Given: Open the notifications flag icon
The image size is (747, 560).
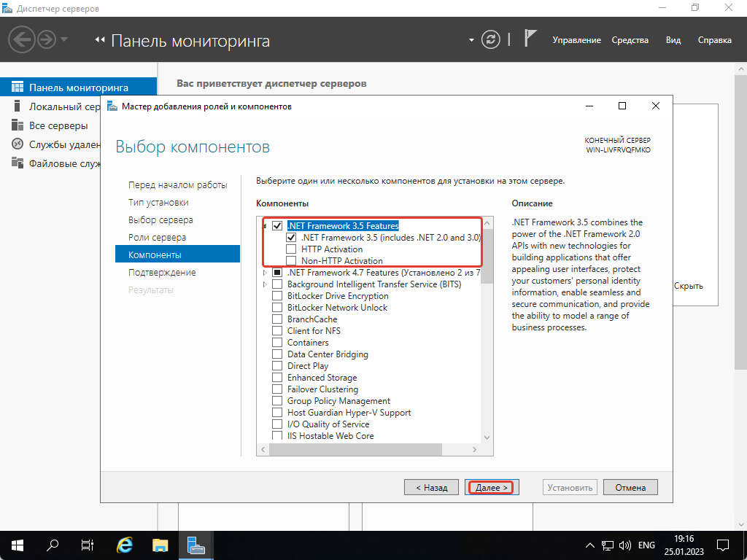Looking at the screenshot, I should 530,38.
